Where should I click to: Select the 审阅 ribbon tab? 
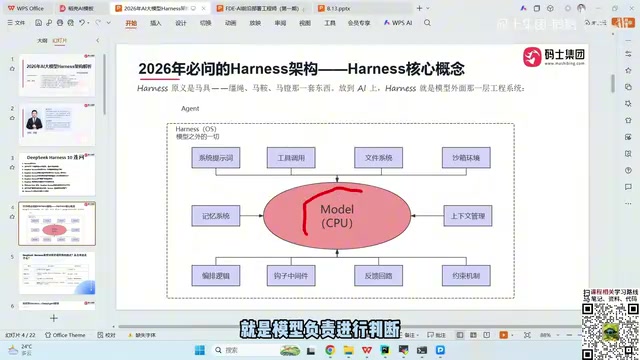click(x=280, y=23)
